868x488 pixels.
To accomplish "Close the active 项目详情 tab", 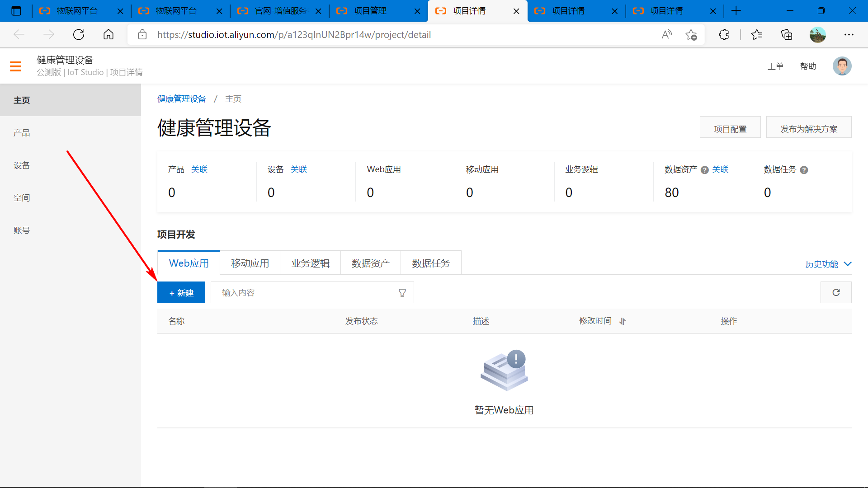I will 516,11.
